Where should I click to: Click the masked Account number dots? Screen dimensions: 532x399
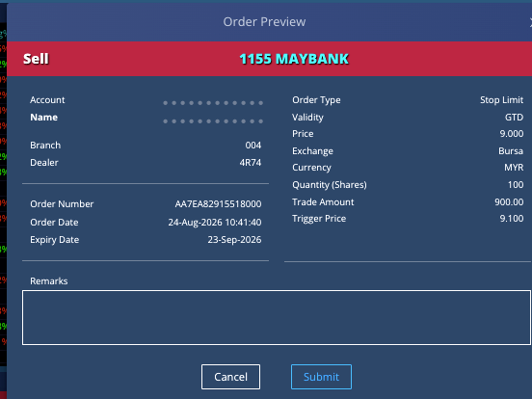[x=213, y=103]
